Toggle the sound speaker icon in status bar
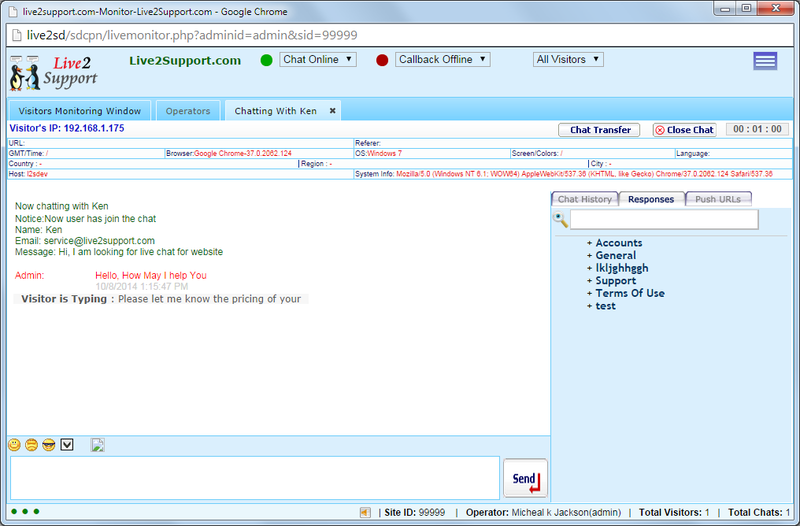Image resolution: width=800 pixels, height=526 pixels. tap(365, 512)
